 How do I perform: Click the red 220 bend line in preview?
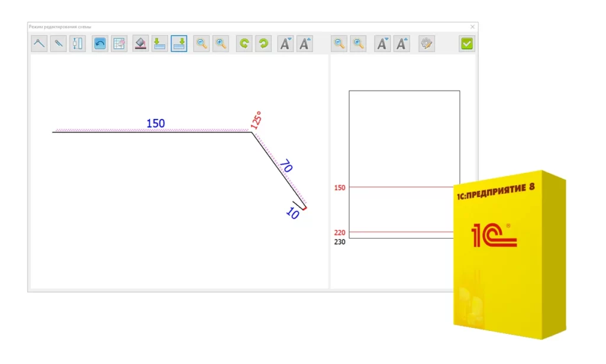[401, 232]
